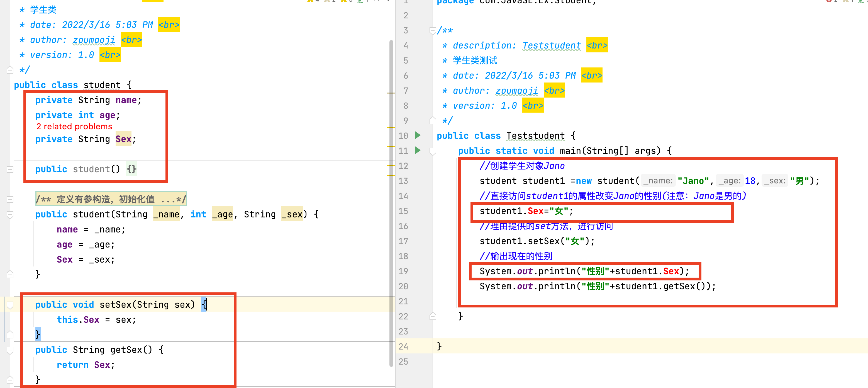Click fold end marker below getSex return
The width and height of the screenshot is (868, 388).
coord(10,380)
